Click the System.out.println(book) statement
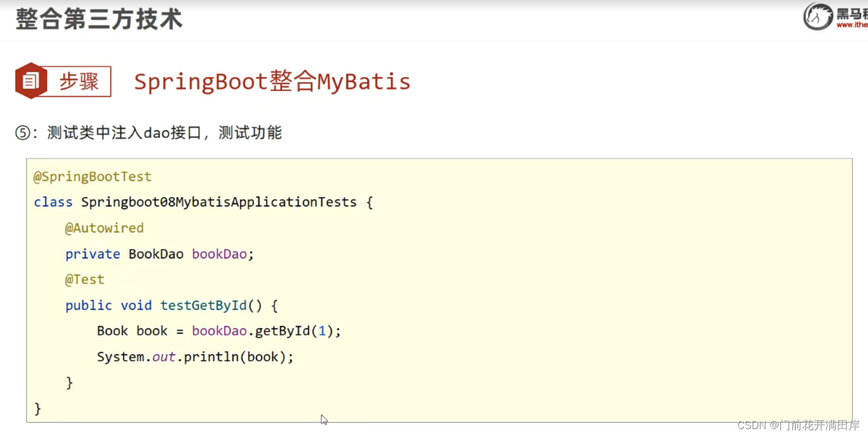The image size is (868, 436). click(x=195, y=357)
